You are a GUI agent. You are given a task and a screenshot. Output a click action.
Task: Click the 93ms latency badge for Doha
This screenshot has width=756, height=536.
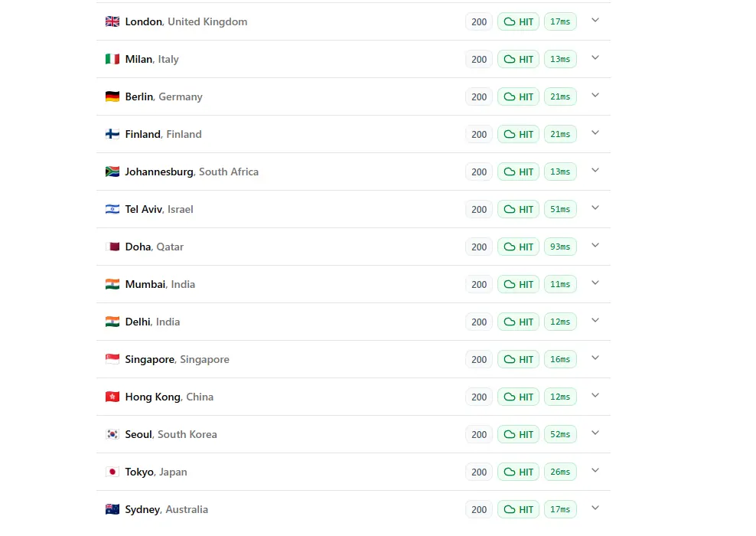click(x=560, y=247)
